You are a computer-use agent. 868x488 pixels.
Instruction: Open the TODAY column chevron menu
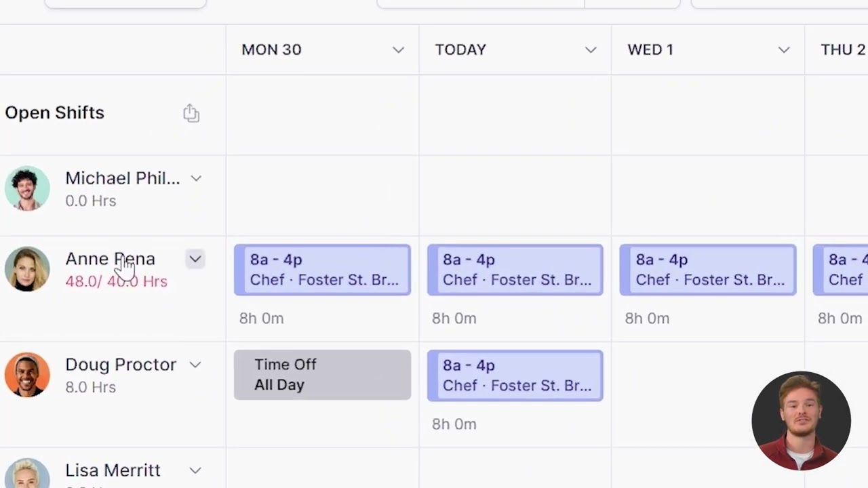[x=591, y=50]
